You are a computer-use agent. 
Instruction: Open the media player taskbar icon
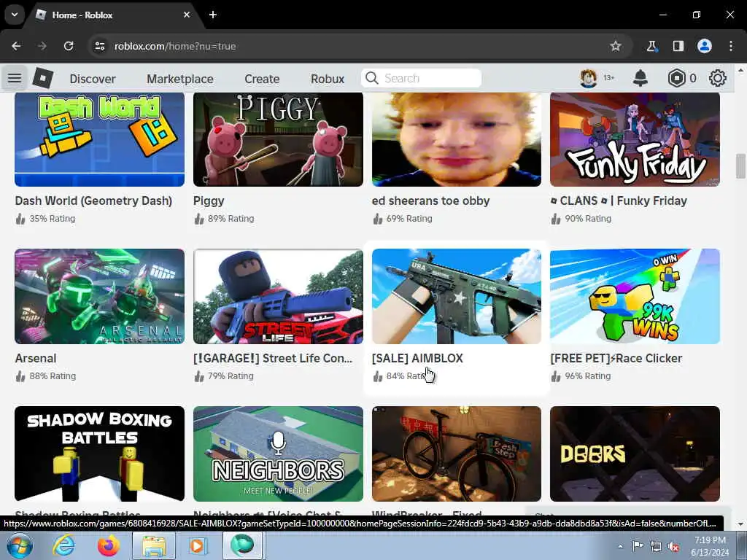point(197,545)
